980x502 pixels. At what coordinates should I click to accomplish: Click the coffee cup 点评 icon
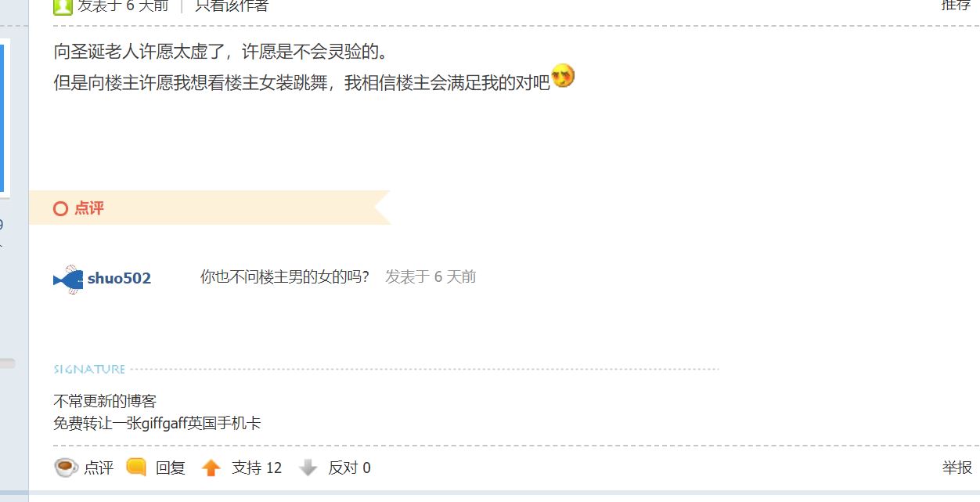pos(66,468)
